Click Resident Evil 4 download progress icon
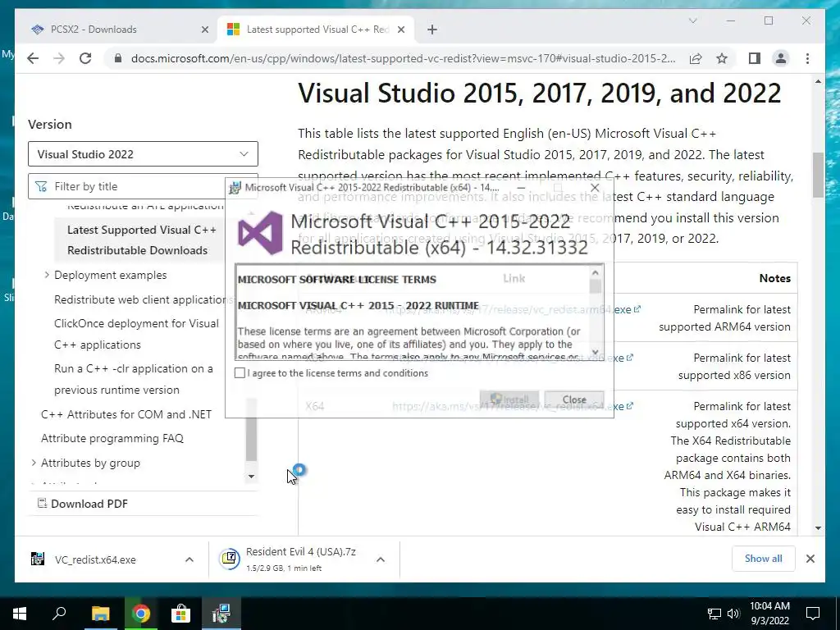Screen dimensions: 840x630 click(x=230, y=559)
